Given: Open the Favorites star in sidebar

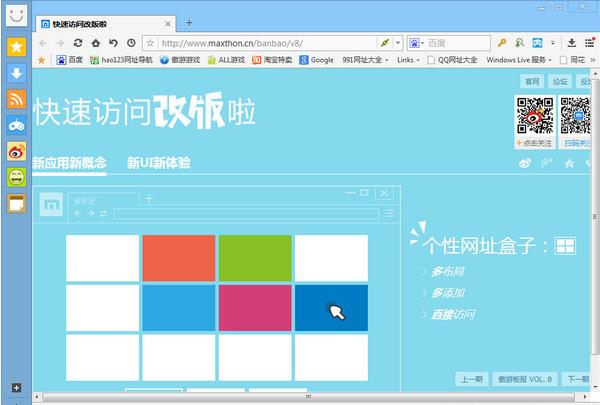Looking at the screenshot, I should (x=16, y=47).
